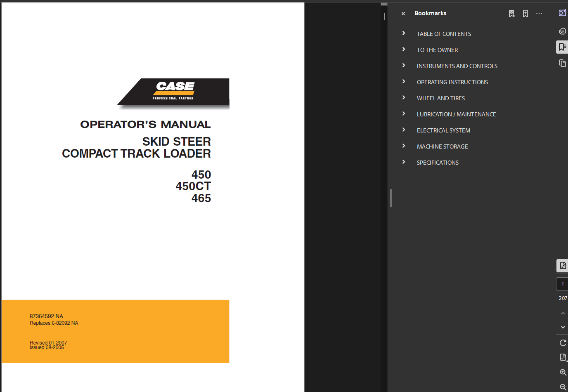Expand the WHEEL AND TIRES bookmark
The height and width of the screenshot is (392, 568).
coord(404,97)
